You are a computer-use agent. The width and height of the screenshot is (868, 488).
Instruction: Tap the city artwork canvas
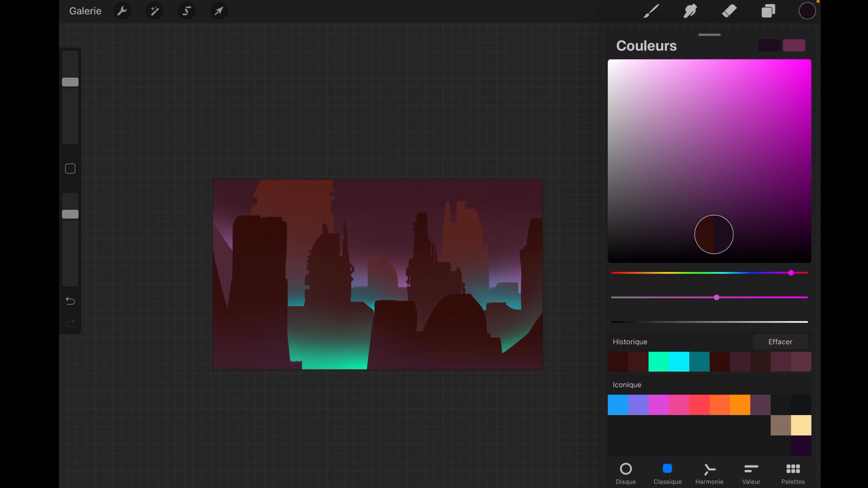(x=378, y=274)
